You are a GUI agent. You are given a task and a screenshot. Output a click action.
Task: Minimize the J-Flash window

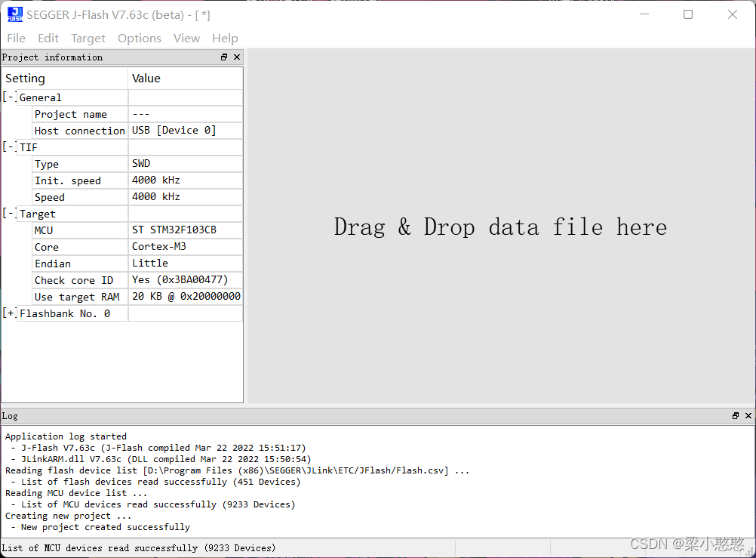click(x=644, y=14)
